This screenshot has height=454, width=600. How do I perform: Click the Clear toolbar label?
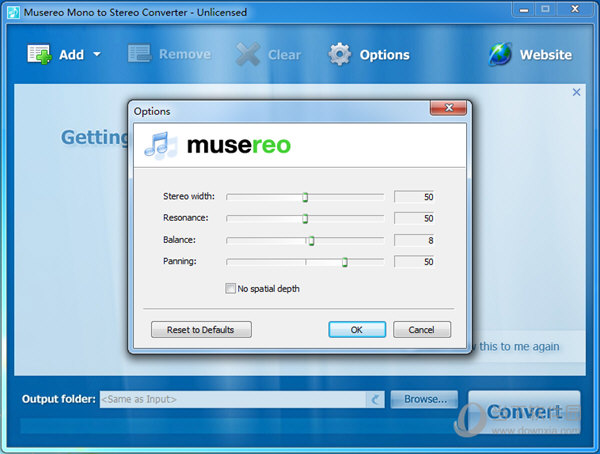[284, 55]
